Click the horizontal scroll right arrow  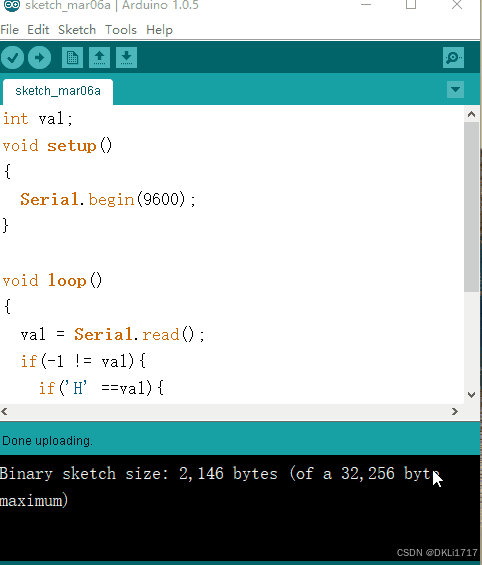click(455, 411)
